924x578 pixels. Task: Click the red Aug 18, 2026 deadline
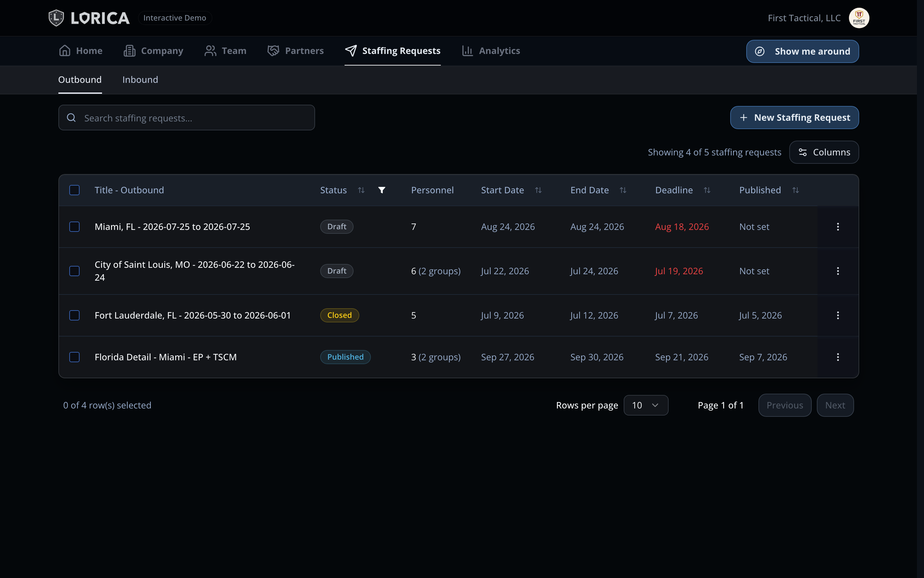(682, 227)
